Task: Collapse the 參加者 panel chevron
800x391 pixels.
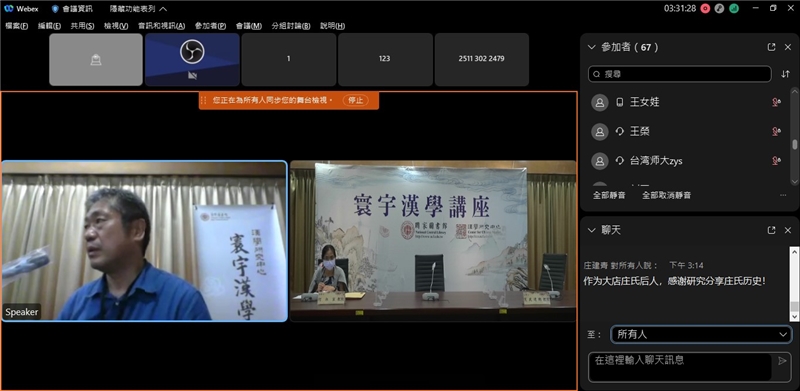Action: (x=591, y=47)
